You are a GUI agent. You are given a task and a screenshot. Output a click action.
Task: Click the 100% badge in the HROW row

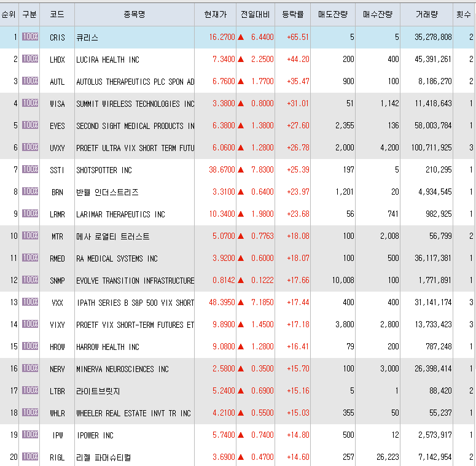tap(30, 346)
